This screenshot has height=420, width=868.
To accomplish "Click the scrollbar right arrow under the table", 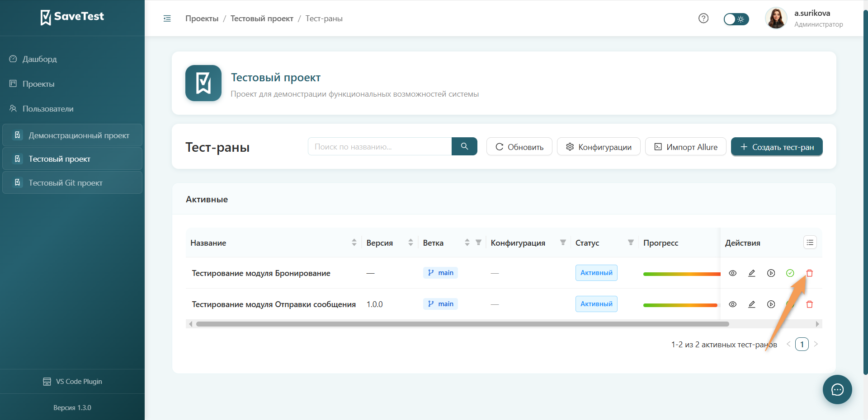I will click(817, 324).
